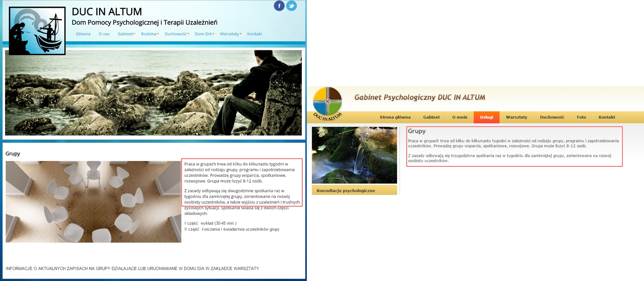Expand the Dom DIA dropdown menu

click(x=204, y=34)
